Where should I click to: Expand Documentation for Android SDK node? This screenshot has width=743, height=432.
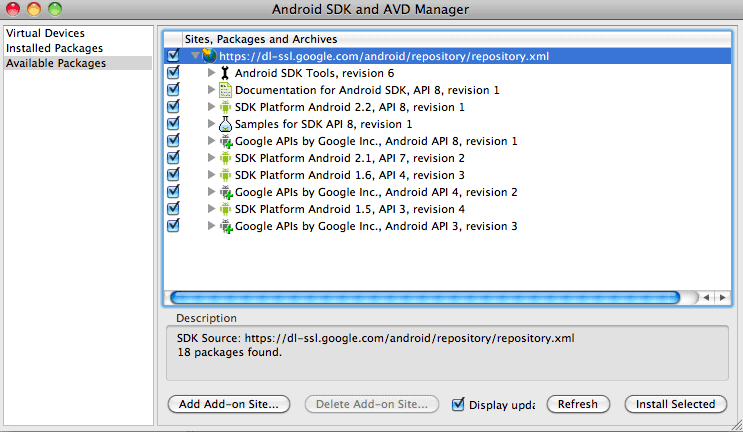point(211,90)
